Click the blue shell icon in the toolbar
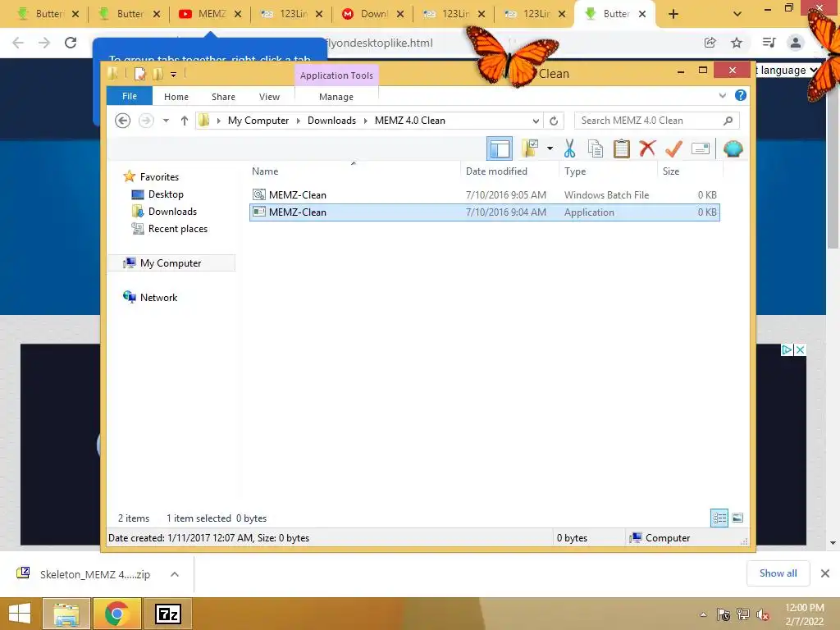840x630 pixels. point(733,148)
